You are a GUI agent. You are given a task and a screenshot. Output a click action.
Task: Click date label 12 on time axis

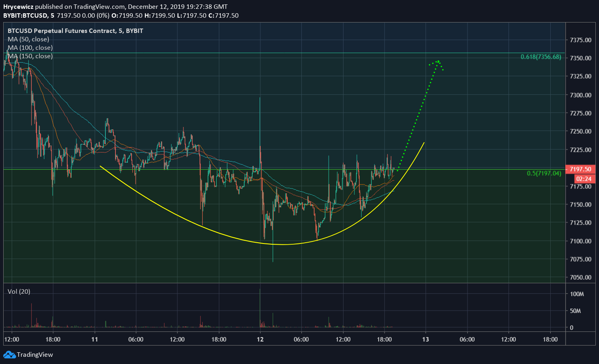tap(260, 339)
